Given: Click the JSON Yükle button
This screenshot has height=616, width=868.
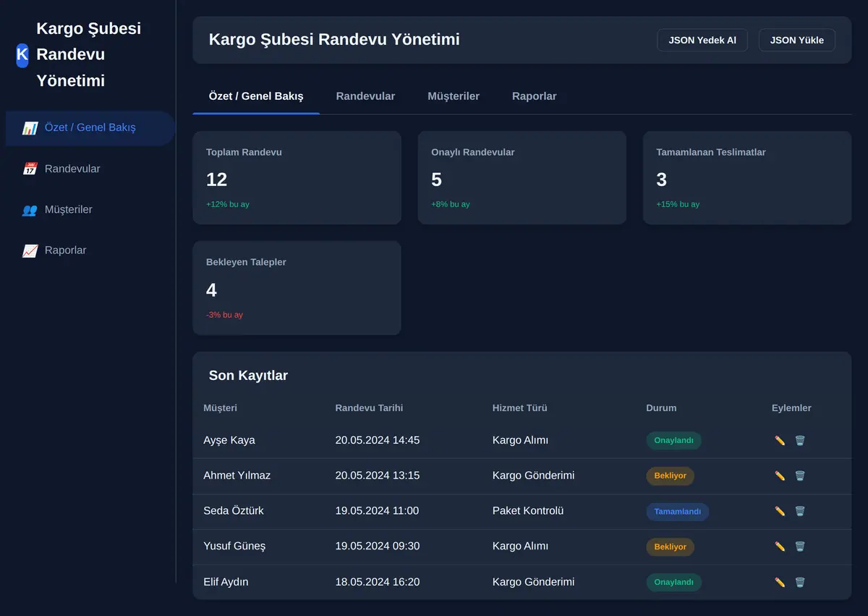Looking at the screenshot, I should tap(797, 41).
